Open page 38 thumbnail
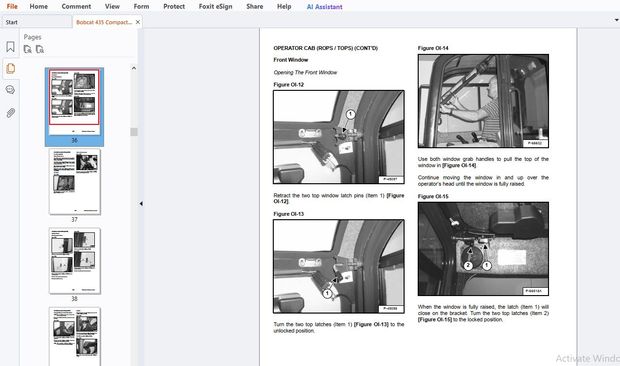 (75, 261)
